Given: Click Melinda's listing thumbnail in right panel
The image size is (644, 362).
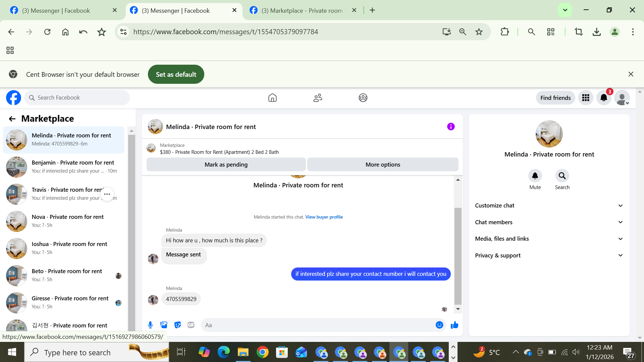Looking at the screenshot, I should tap(549, 134).
